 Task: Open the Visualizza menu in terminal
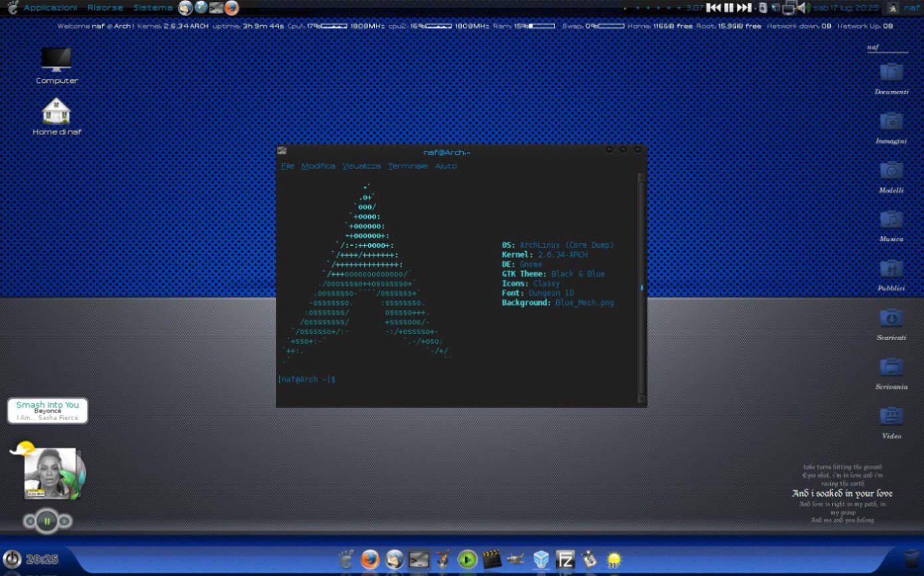tap(362, 166)
